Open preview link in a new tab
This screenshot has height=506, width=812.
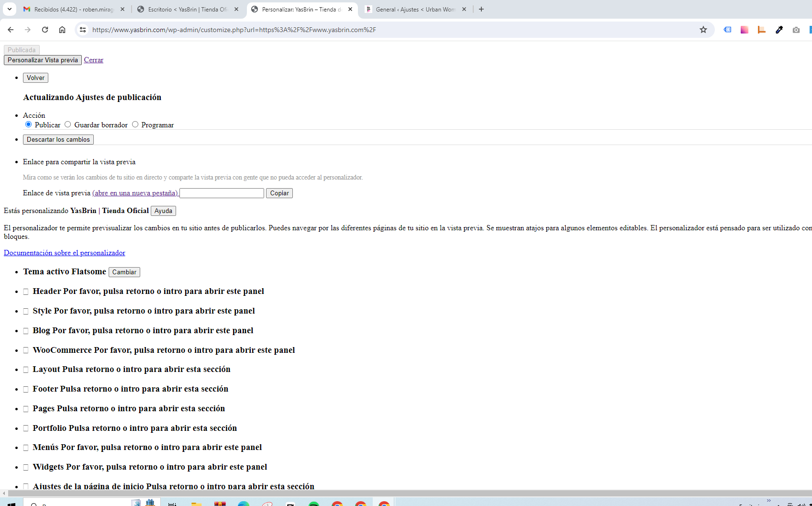point(135,193)
